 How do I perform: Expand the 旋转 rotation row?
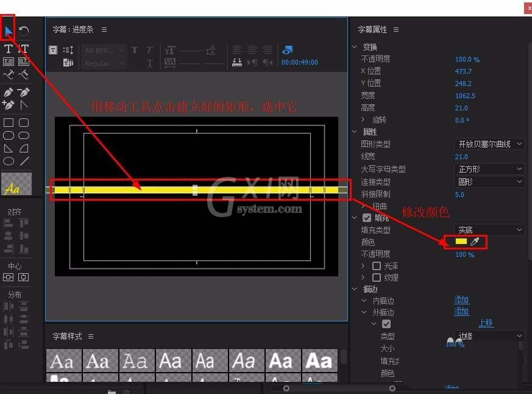click(363, 119)
